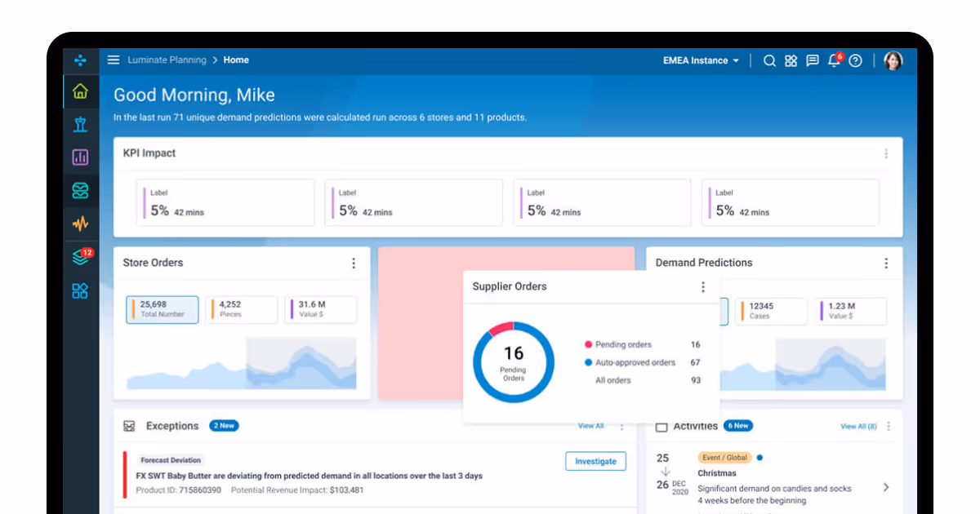The width and height of the screenshot is (980, 514).
Task: Open the header widgets grid icon
Action: [x=791, y=60]
